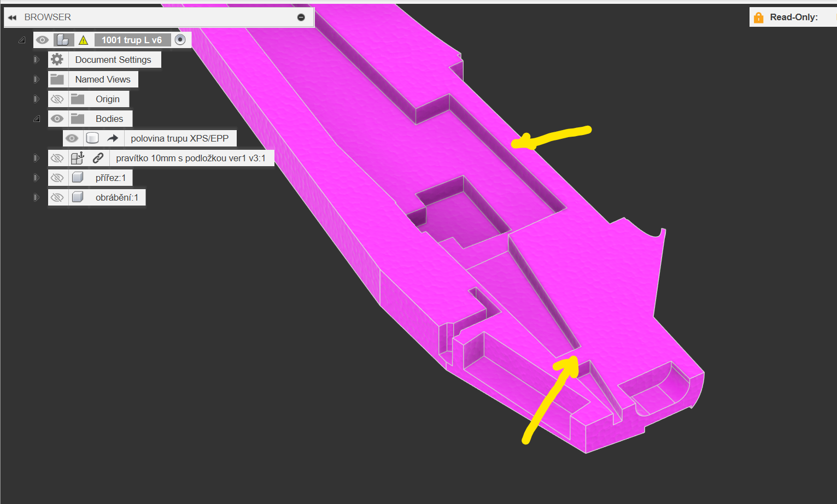Expand the Document Settings node
This screenshot has width=837, height=504.
coord(36,60)
